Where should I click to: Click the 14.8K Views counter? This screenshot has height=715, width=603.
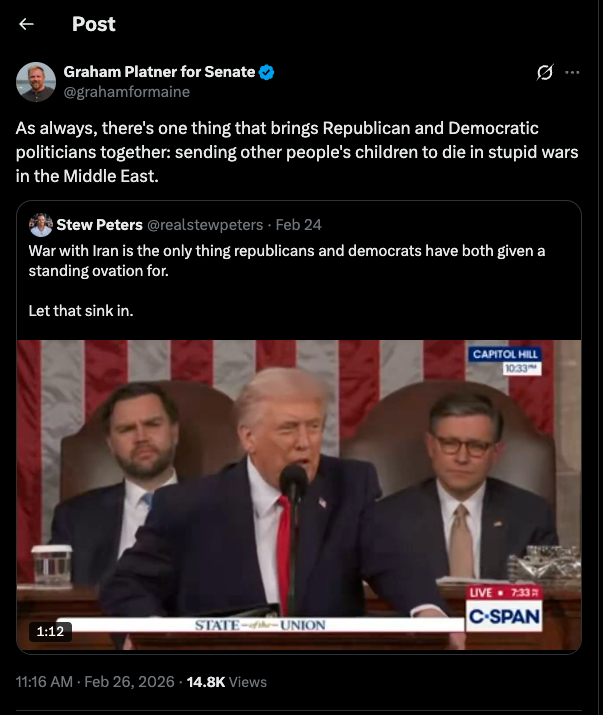coord(227,682)
